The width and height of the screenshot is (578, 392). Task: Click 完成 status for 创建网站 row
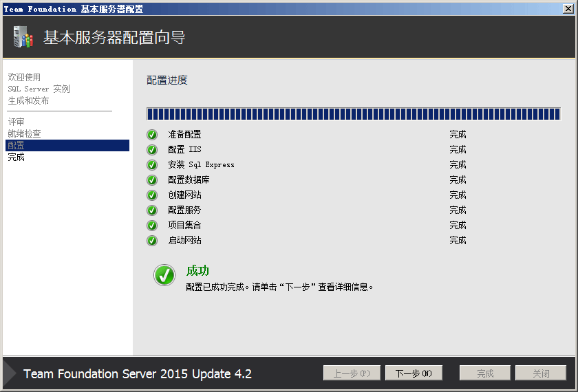tap(458, 195)
